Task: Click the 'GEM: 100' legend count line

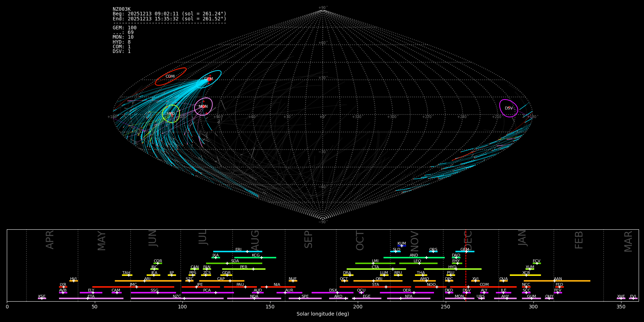Action: tap(125, 28)
